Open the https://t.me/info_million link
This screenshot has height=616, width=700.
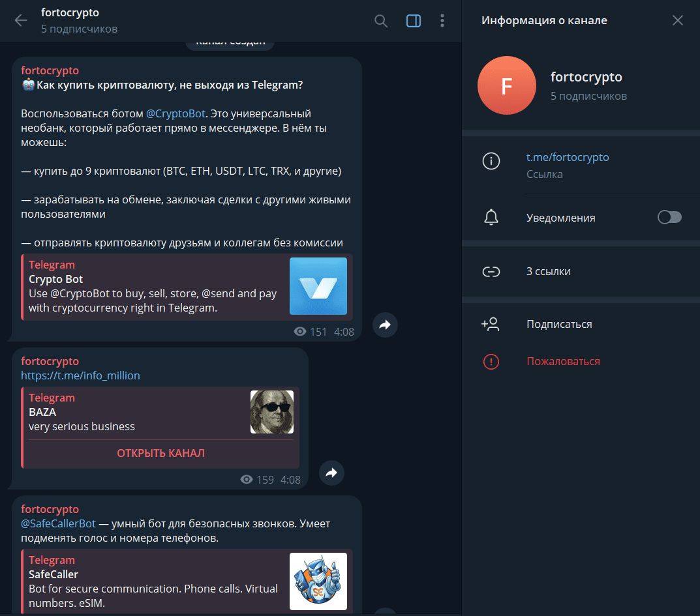coord(80,375)
